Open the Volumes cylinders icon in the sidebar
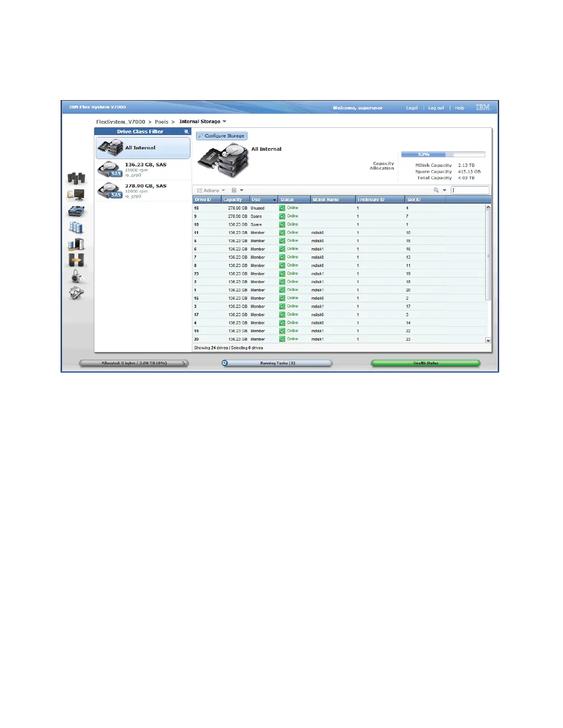563x728 pixels. pos(76,227)
